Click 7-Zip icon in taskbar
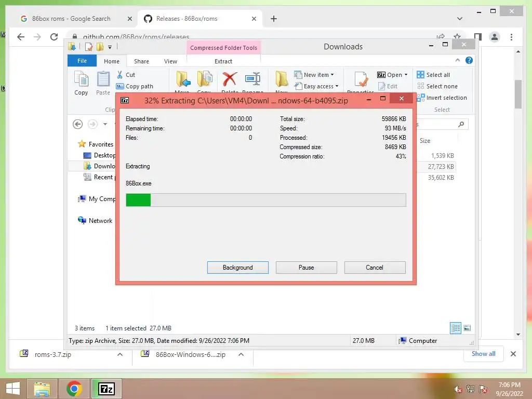The width and height of the screenshot is (532, 399). 106,389
